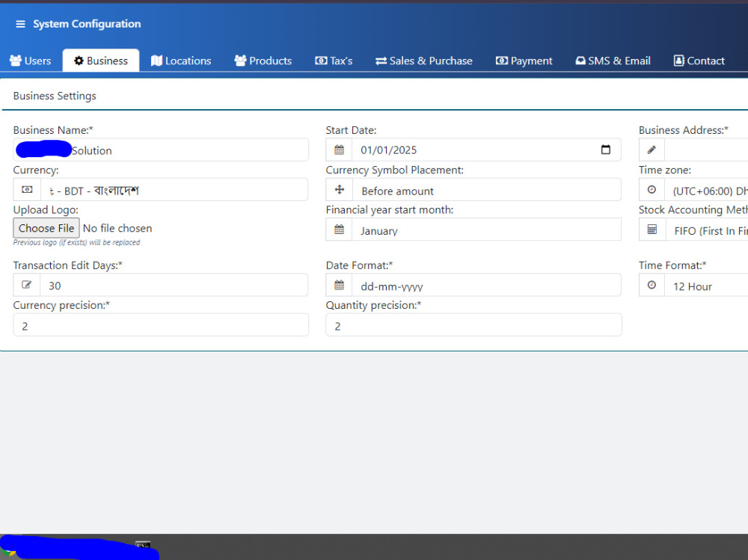
Task: Click the clock icon beside 12 Hour
Action: point(652,286)
